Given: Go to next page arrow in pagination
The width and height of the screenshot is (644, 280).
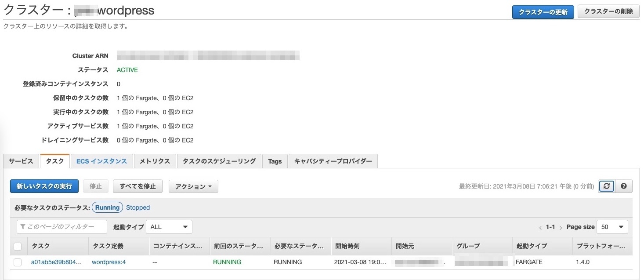Looking at the screenshot, I should point(561,228).
